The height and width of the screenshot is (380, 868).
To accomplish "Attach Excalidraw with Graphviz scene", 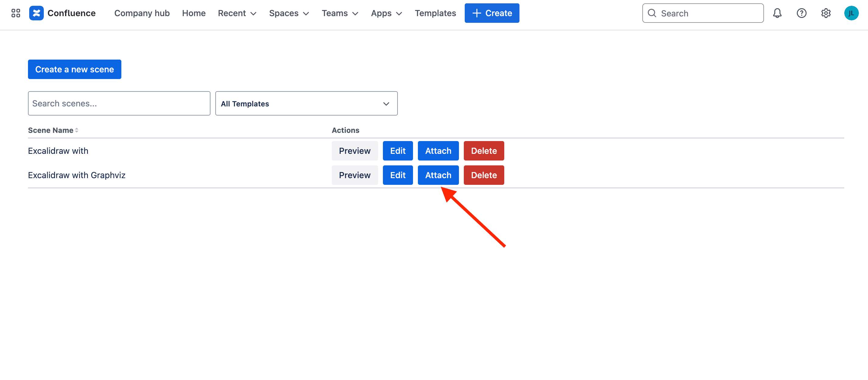I will click(x=438, y=175).
